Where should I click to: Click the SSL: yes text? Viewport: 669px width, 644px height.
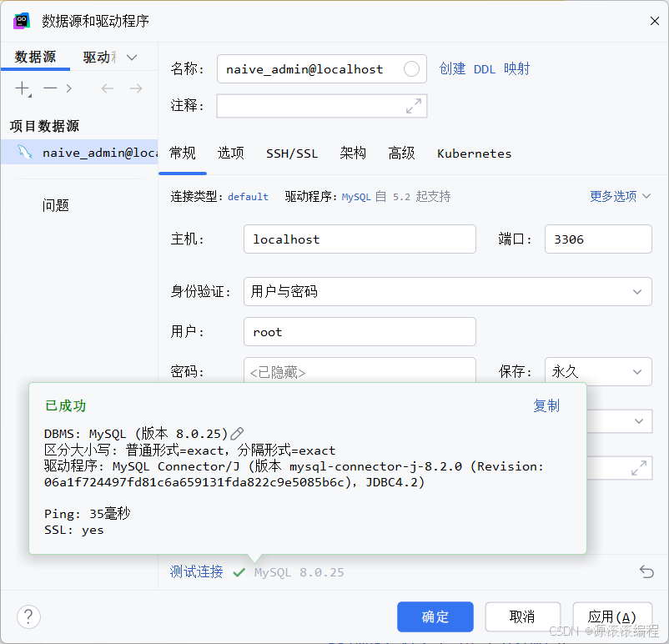73,530
